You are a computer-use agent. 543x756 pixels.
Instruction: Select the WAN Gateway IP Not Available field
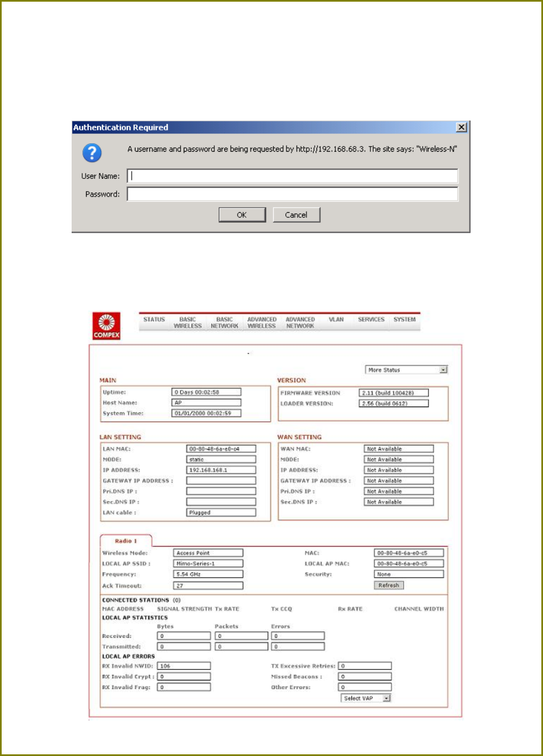click(399, 480)
